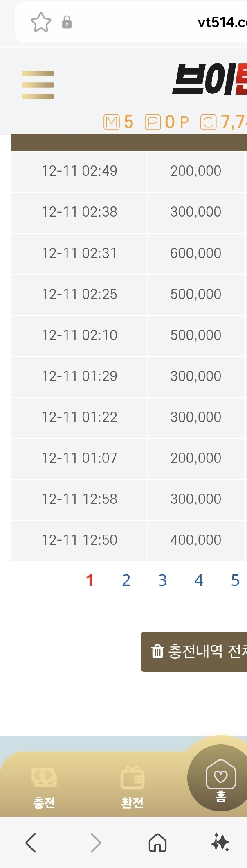The height and width of the screenshot is (868, 247).
Task: Tap the browser address bar URL
Action: tap(221, 22)
